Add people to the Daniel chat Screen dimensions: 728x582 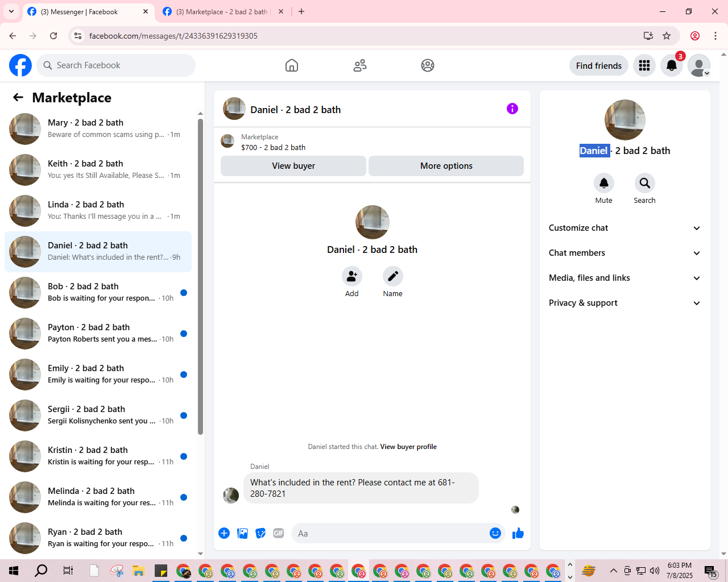(352, 277)
